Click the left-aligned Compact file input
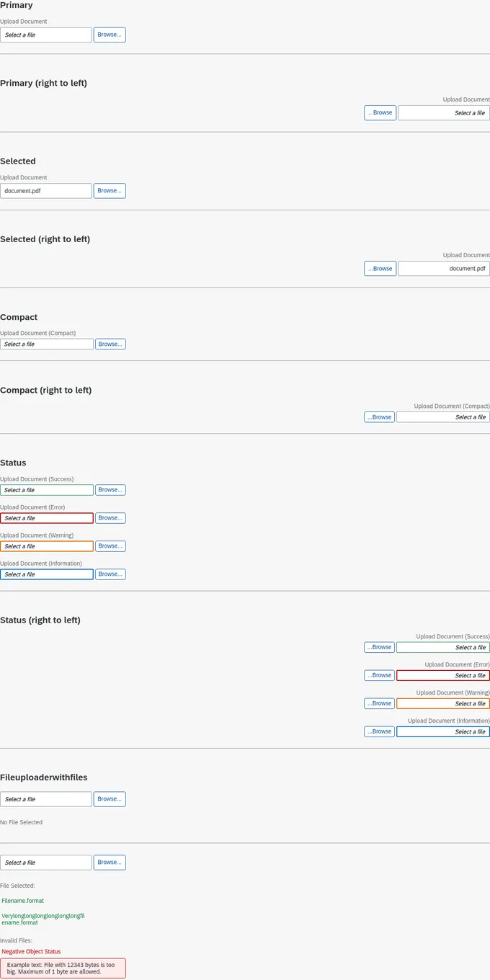Viewport: 490px width, 980px height. 47,344
